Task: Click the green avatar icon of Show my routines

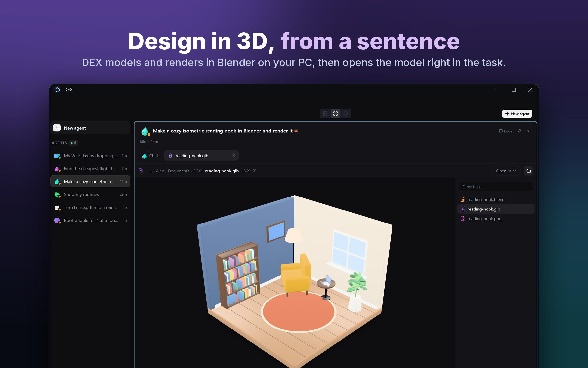Action: point(57,195)
